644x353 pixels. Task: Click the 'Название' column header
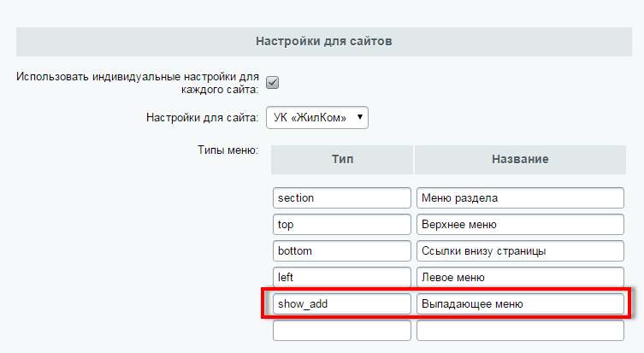pyautogui.click(x=520, y=159)
